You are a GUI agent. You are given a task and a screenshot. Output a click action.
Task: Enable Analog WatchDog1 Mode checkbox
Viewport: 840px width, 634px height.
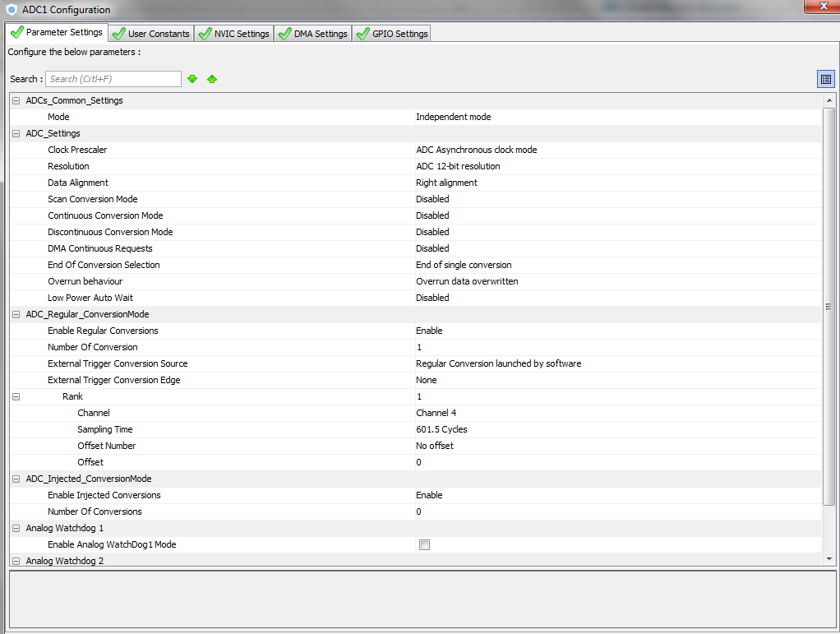[x=424, y=544]
